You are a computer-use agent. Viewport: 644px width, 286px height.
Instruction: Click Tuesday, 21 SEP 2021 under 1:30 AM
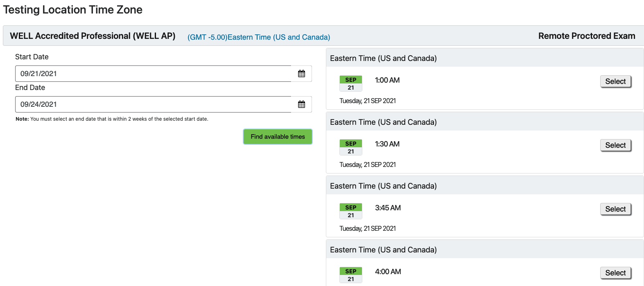click(x=368, y=164)
